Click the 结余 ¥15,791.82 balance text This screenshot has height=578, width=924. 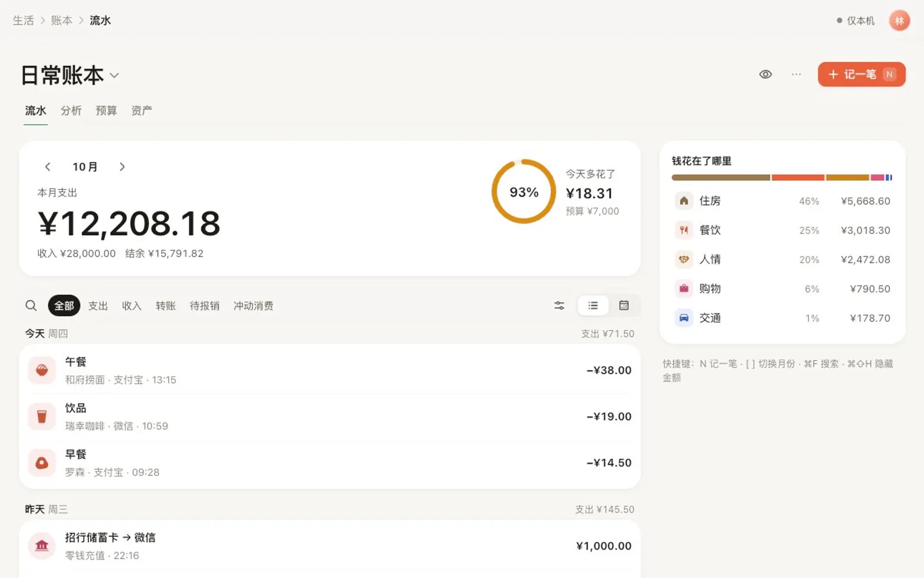click(x=165, y=253)
